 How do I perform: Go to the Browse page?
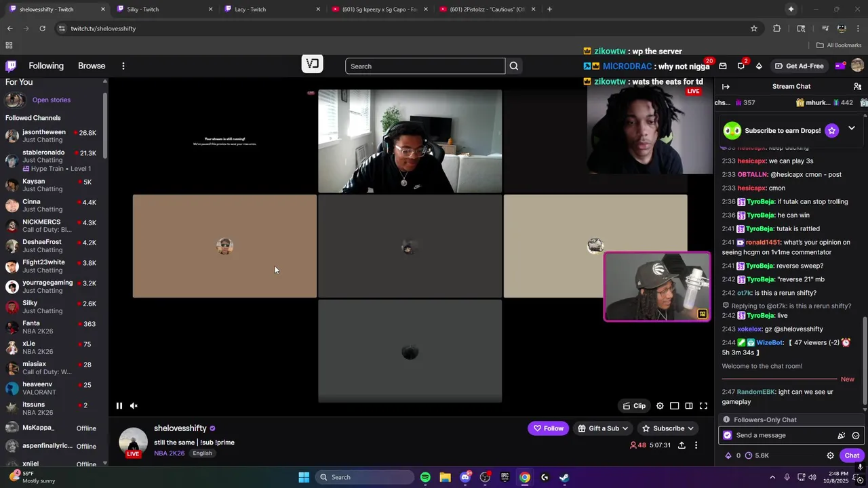pyautogui.click(x=92, y=66)
